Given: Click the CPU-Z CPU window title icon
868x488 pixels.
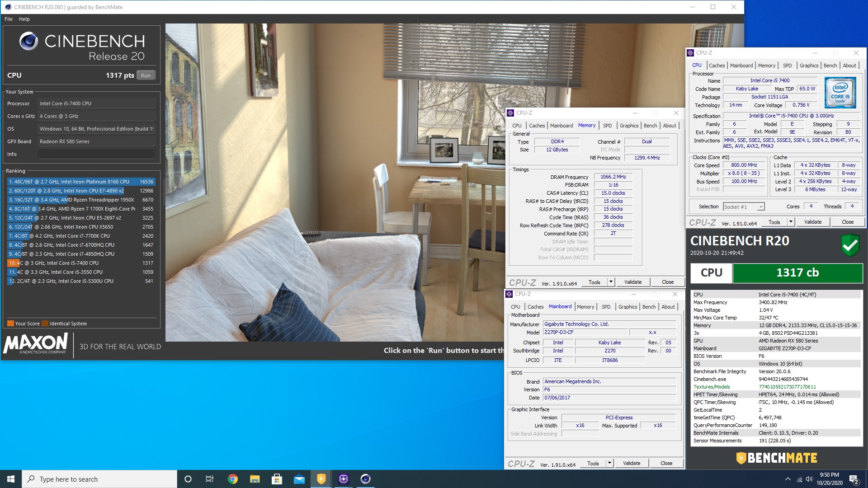Looking at the screenshot, I should pyautogui.click(x=690, y=53).
